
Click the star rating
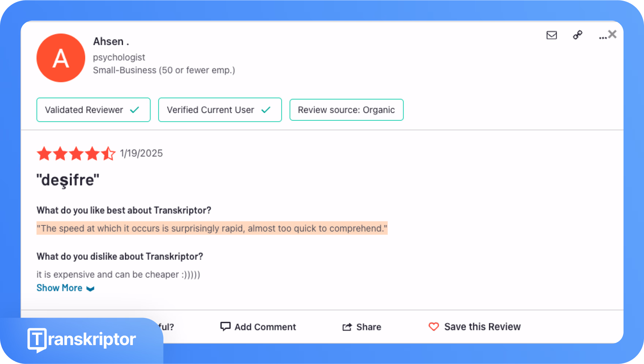pyautogui.click(x=76, y=154)
